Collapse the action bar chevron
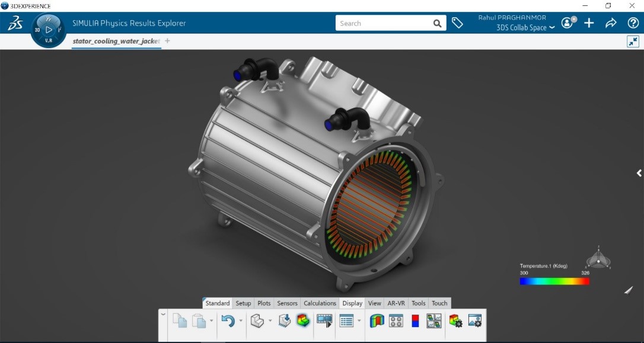 [x=164, y=315]
